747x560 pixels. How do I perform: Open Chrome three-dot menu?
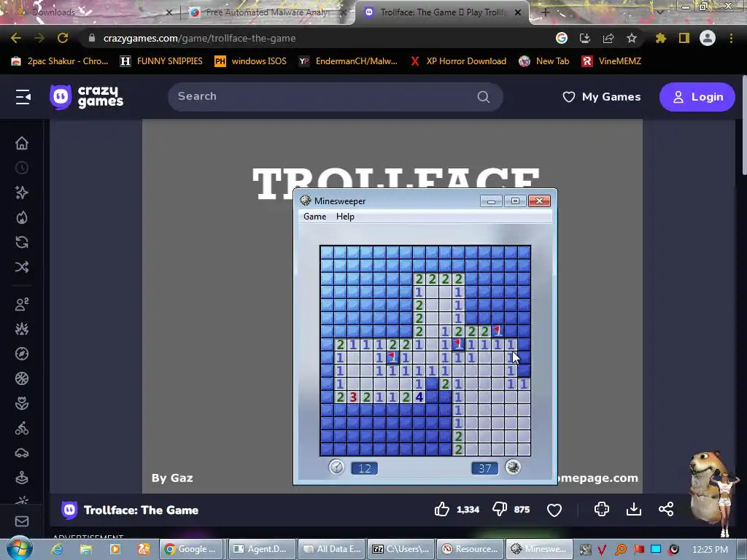731,38
